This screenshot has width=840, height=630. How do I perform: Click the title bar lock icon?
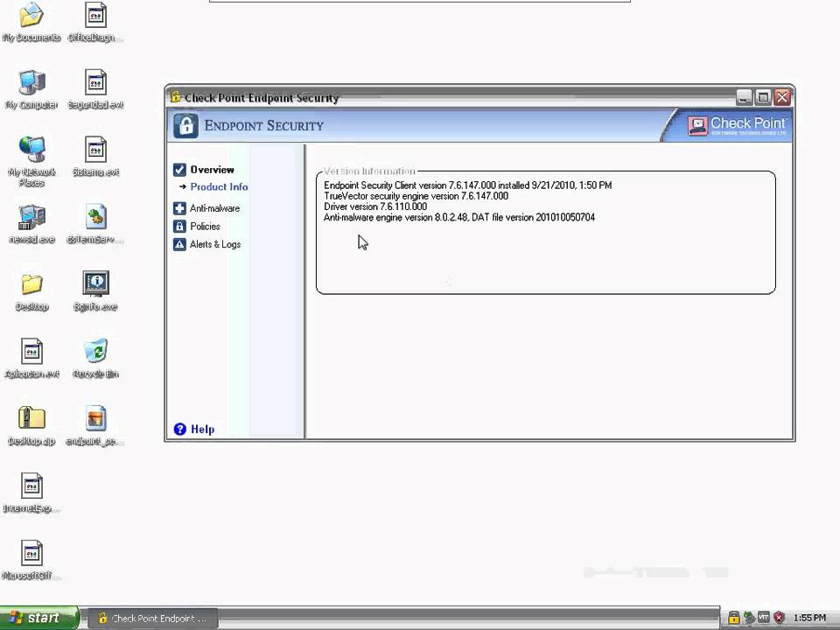tap(175, 97)
